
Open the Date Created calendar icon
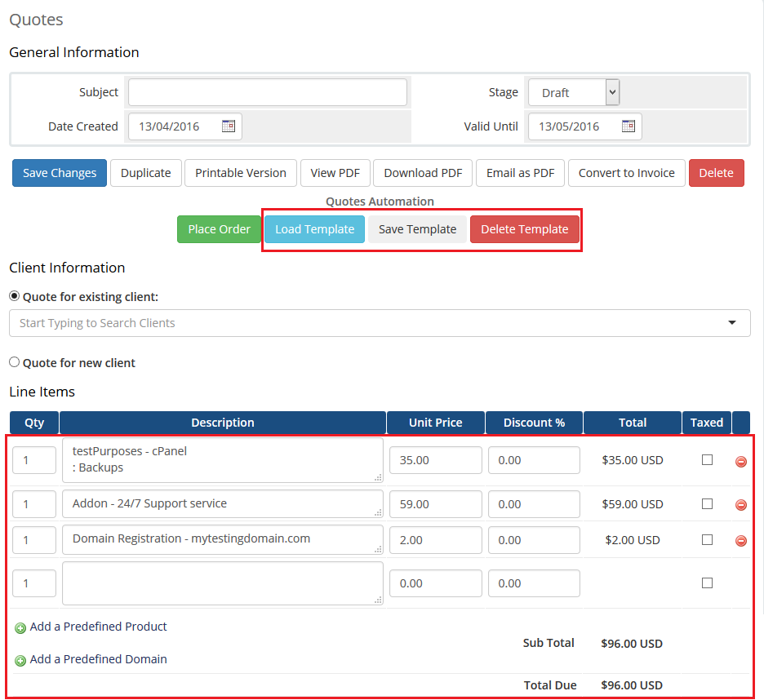point(228,126)
